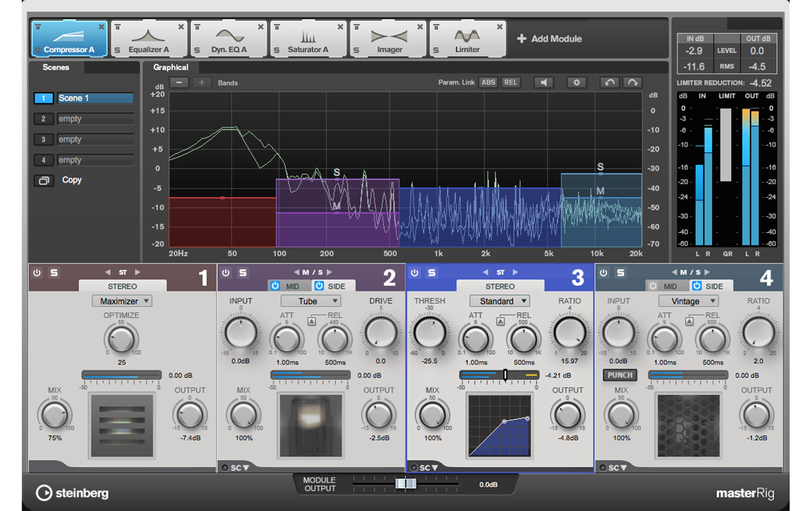Toggle band 4 power button
Screen dimensions: 812x511
tap(603, 273)
